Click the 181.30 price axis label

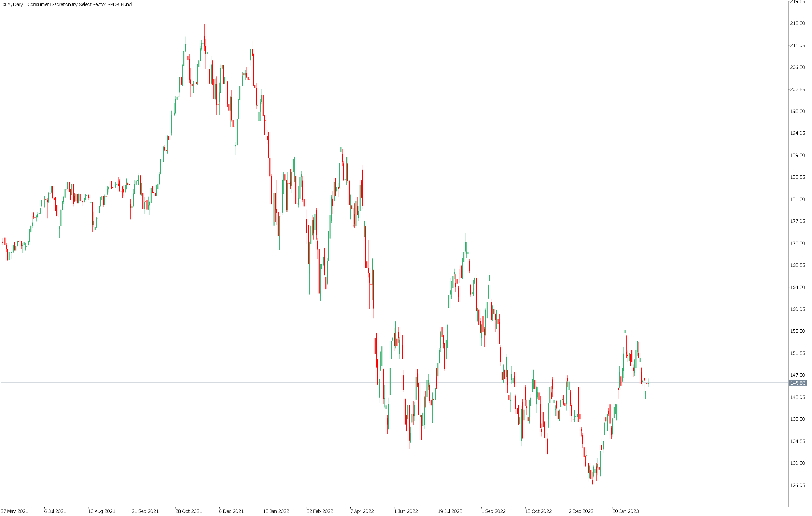pos(798,199)
